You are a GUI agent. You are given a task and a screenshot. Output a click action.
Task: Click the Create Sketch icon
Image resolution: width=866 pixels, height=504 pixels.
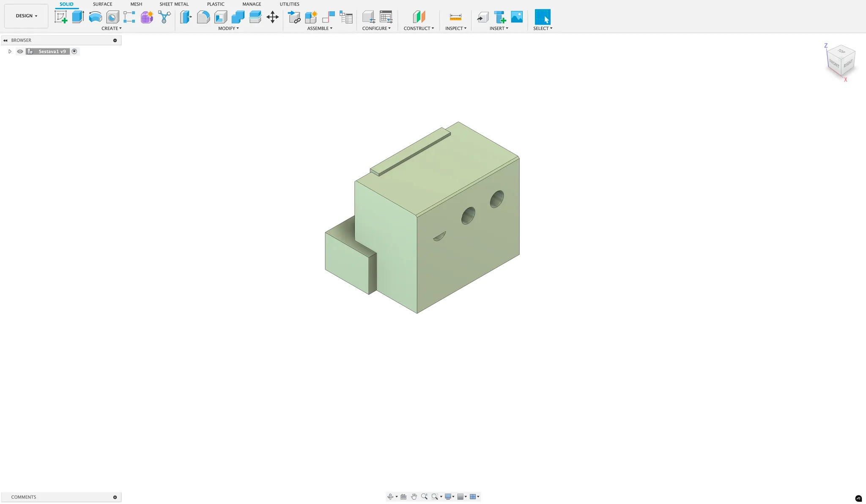[61, 17]
